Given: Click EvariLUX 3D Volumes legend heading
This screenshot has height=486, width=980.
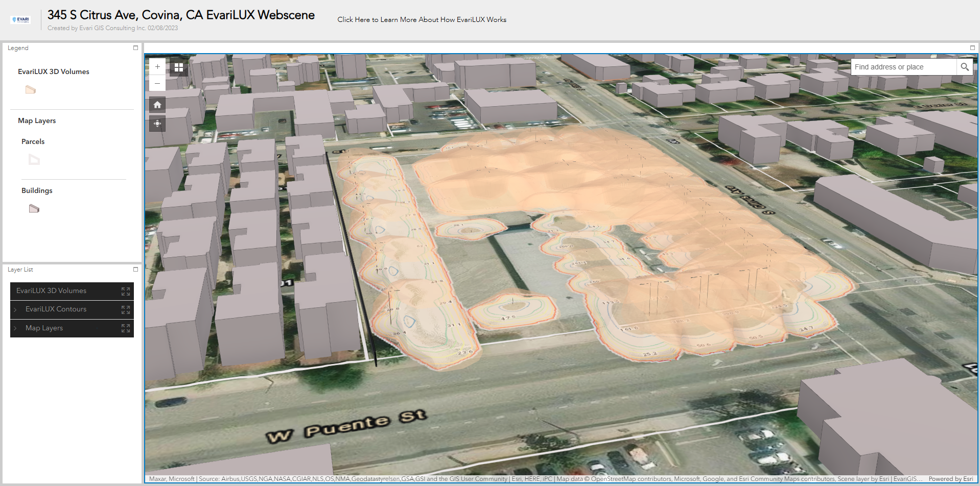Looking at the screenshot, I should [54, 71].
